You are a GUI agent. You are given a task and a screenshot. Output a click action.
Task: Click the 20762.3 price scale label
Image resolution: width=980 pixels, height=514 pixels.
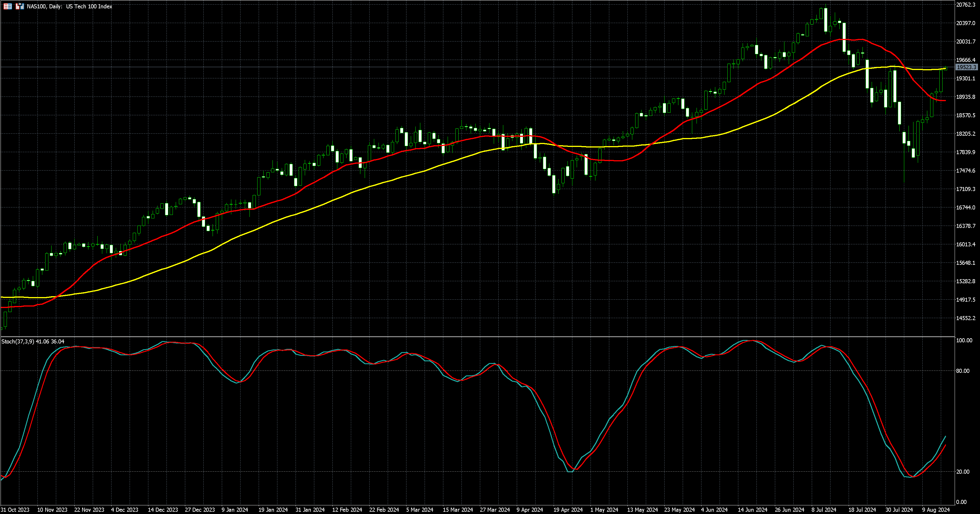(x=966, y=5)
